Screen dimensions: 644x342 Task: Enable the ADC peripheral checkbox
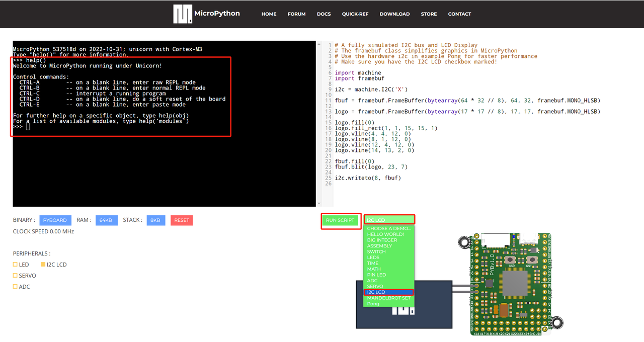click(x=15, y=287)
